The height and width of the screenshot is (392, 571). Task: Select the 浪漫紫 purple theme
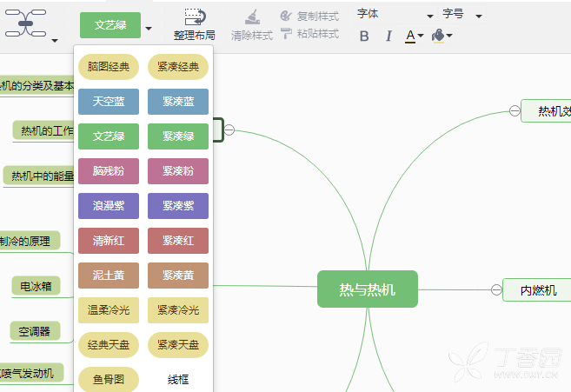(x=109, y=206)
